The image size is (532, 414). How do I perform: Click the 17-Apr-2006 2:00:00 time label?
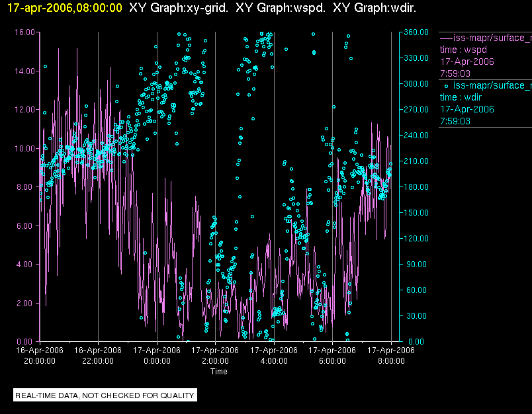click(215, 356)
